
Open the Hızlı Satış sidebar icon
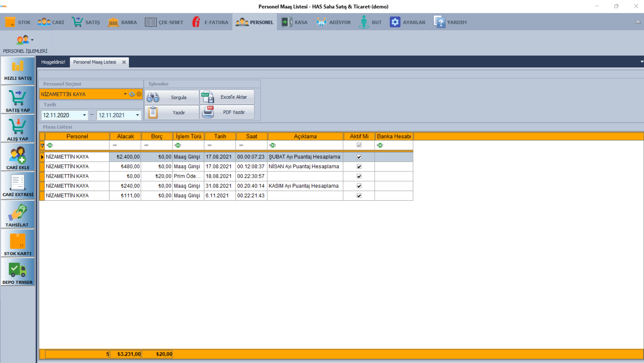[18, 70]
